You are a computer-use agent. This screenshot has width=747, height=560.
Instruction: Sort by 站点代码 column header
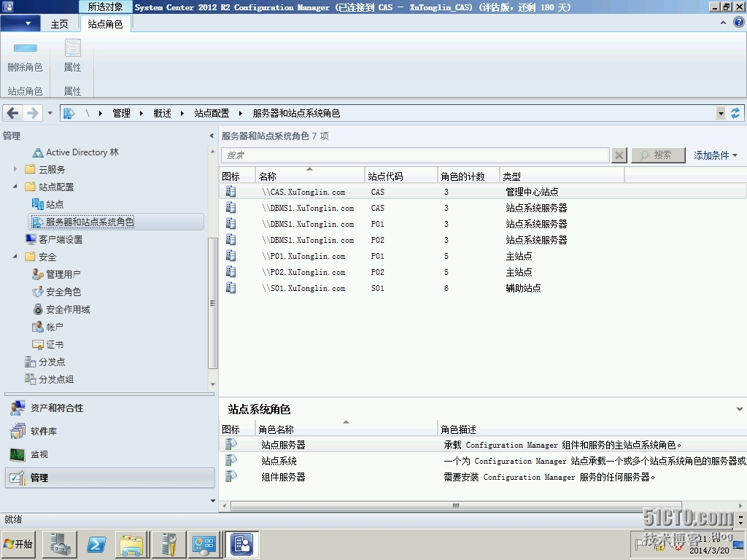point(400,176)
